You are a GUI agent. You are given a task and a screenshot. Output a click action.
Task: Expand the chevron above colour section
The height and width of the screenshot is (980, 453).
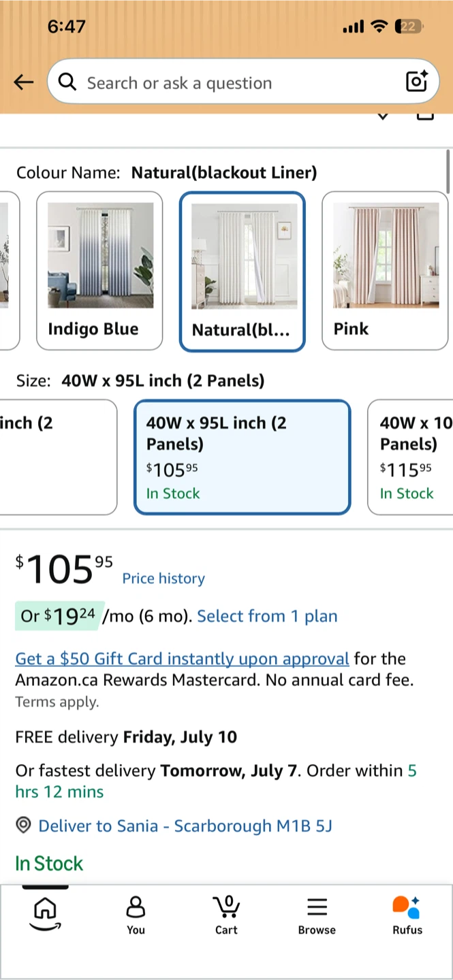click(383, 116)
